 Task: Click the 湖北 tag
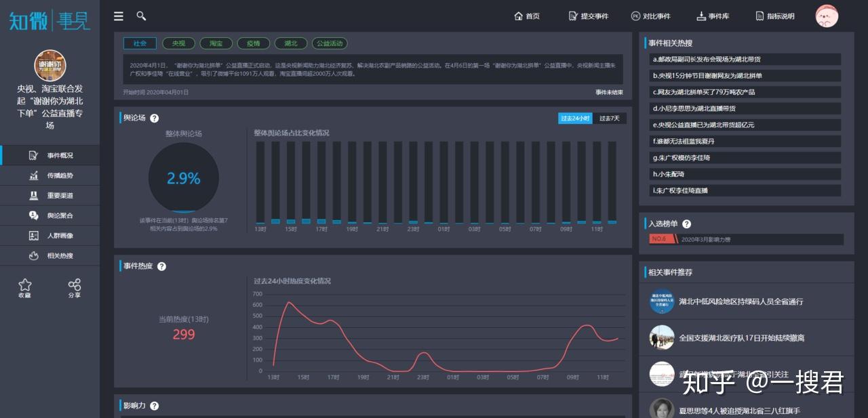291,43
